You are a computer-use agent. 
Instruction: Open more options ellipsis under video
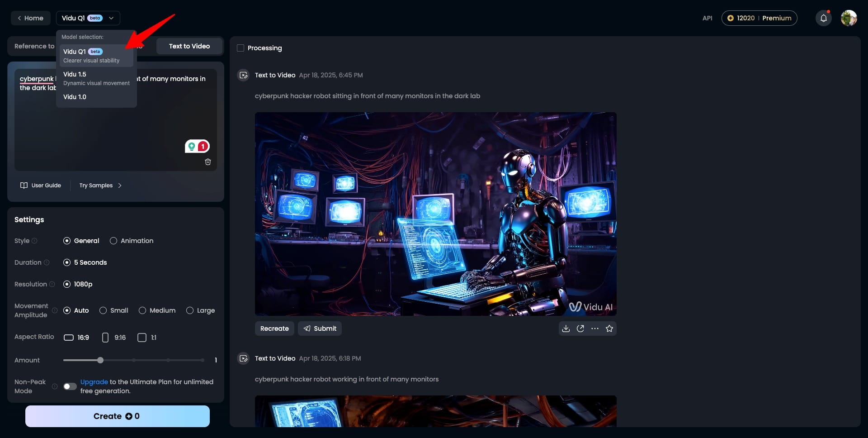click(x=595, y=328)
